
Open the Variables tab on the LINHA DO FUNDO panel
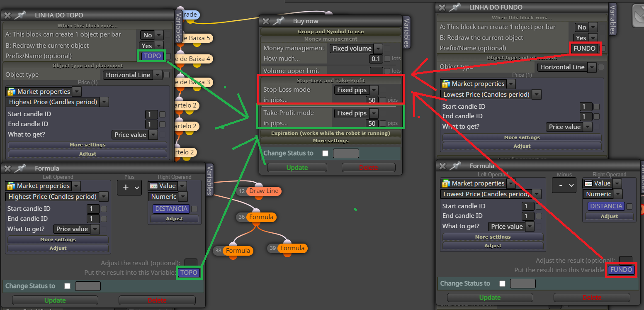click(612, 19)
